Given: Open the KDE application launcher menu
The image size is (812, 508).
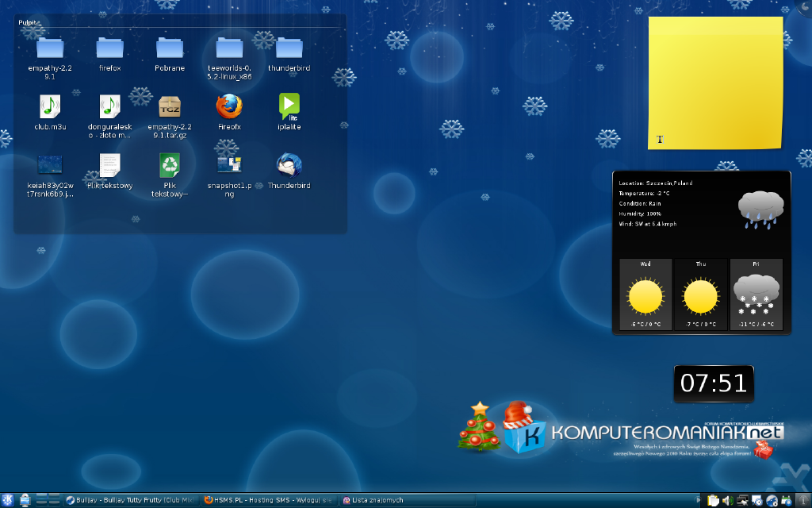Looking at the screenshot, I should pyautogui.click(x=8, y=500).
